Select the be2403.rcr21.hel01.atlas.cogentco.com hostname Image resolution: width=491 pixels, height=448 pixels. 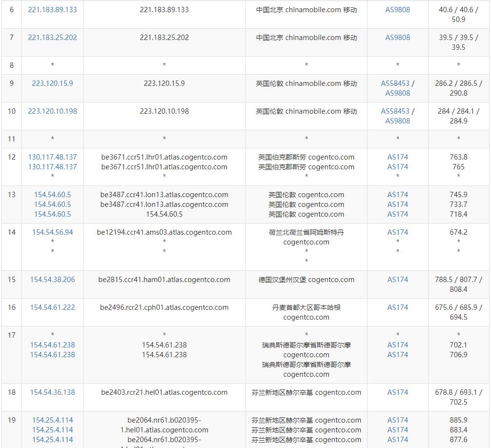tap(164, 392)
